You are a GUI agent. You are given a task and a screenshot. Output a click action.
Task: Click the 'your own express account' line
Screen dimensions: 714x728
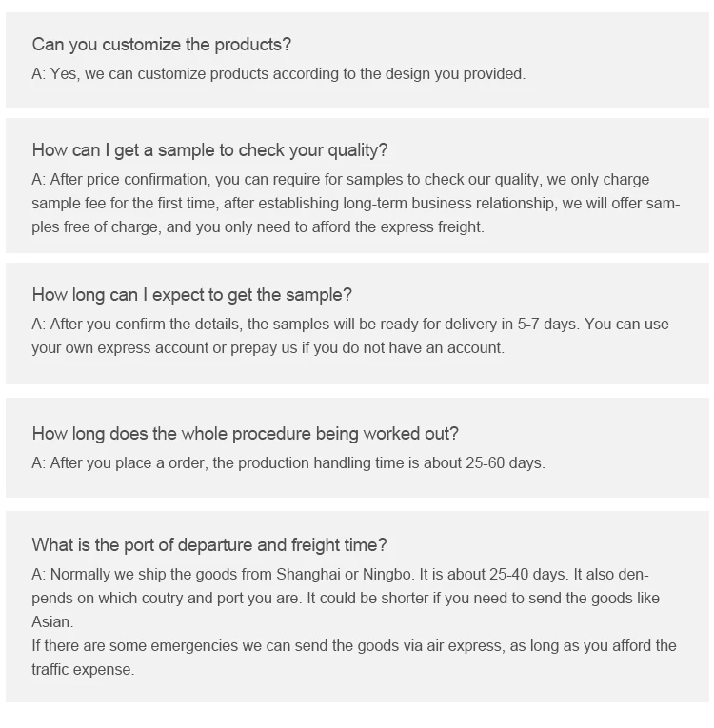coord(268,347)
